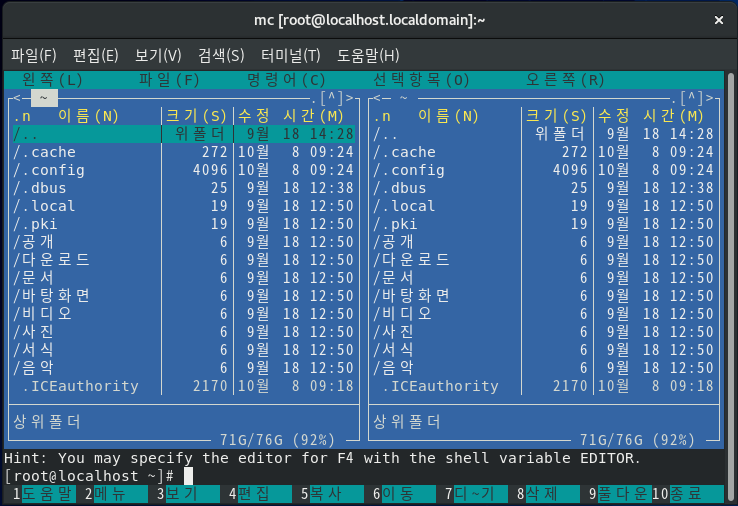Click F8 삭제 function key
Screen dimensions: 738x506
(x=548, y=494)
